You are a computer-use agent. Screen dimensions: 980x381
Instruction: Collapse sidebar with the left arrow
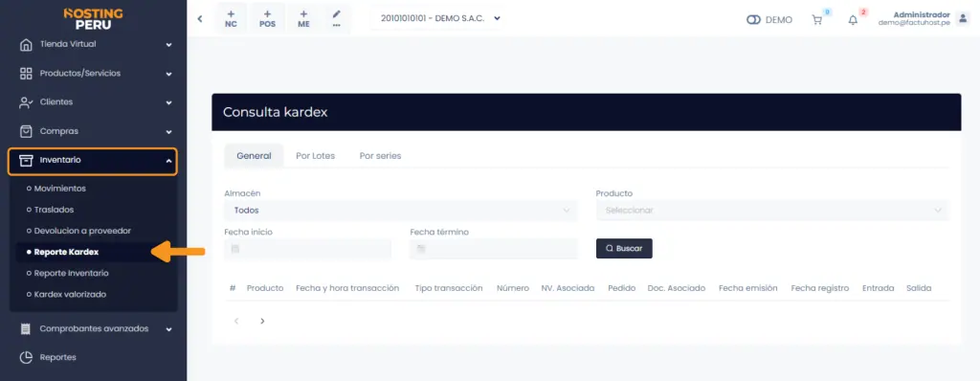pyautogui.click(x=200, y=19)
